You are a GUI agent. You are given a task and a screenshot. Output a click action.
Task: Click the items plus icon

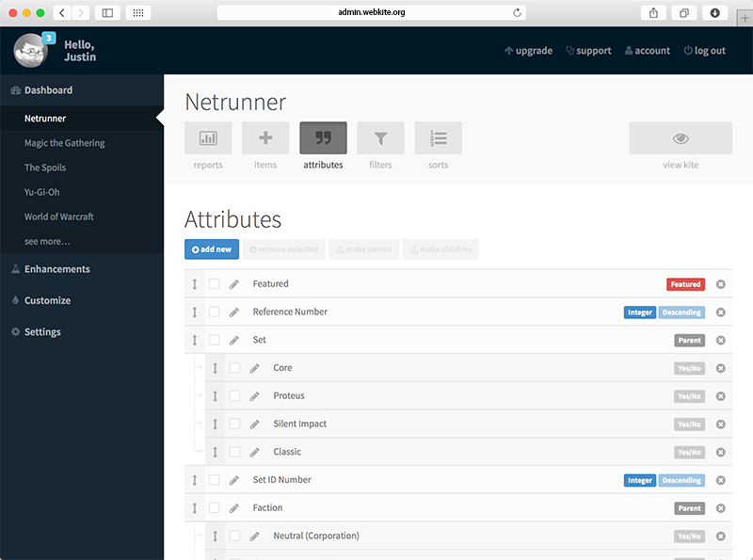pyautogui.click(x=265, y=138)
